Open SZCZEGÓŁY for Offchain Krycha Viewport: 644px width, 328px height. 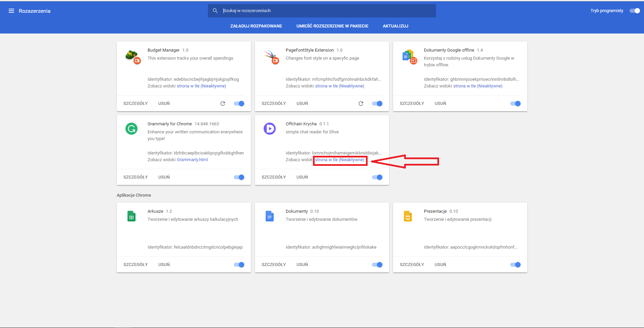(274, 177)
